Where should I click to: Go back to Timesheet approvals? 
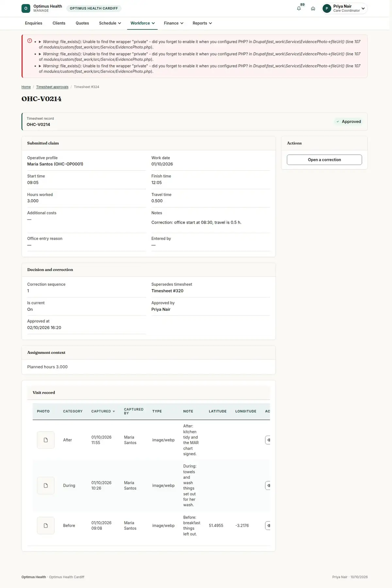point(52,87)
